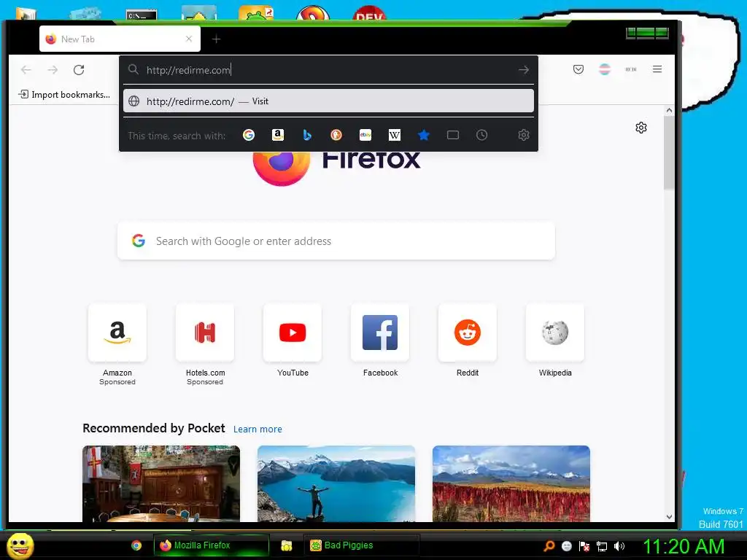
Task: Click the orange magnifier tray icon
Action: [549, 545]
